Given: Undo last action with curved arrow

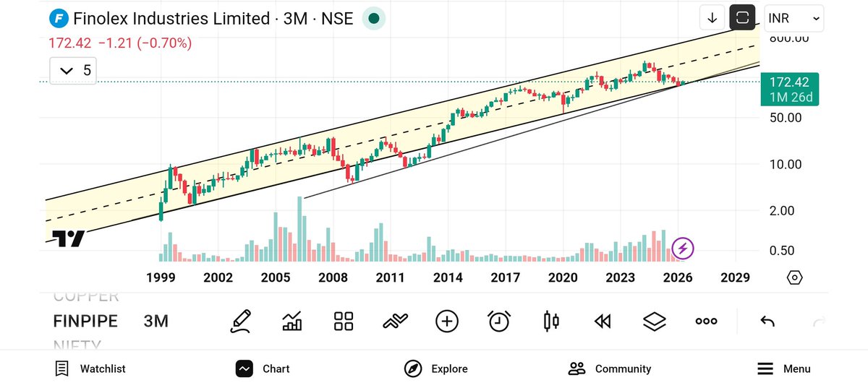Looking at the screenshot, I should click(767, 322).
